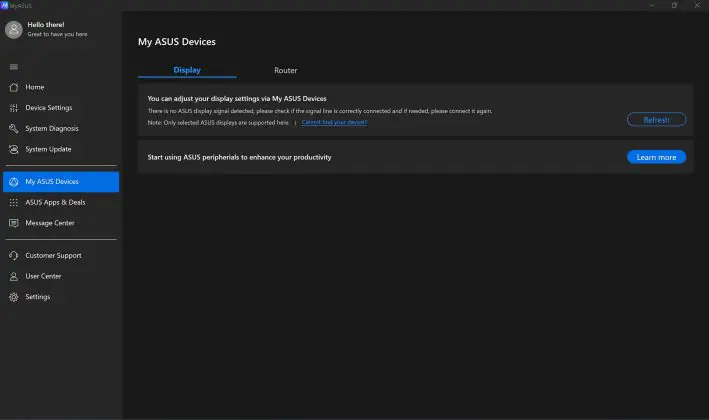Viewport: 709px width, 420px height.
Task: Click the System Diagnosis wrench icon
Action: [14, 129]
